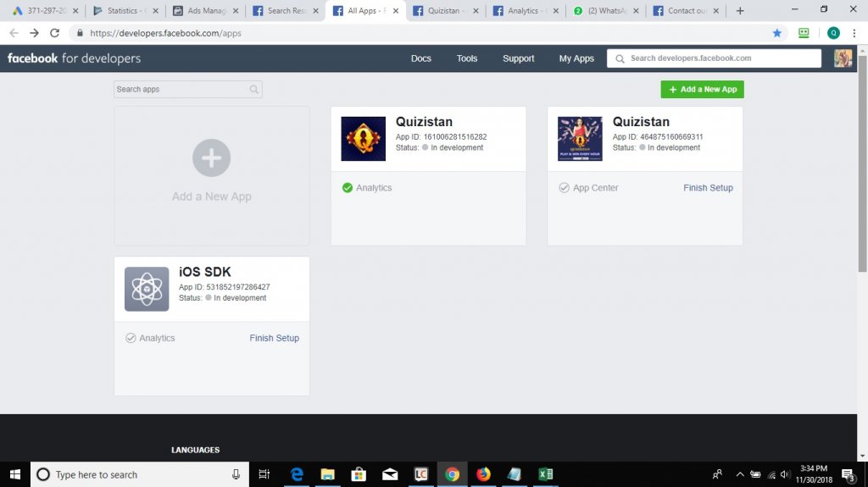Click the profile picture in the developers header

[x=843, y=58]
